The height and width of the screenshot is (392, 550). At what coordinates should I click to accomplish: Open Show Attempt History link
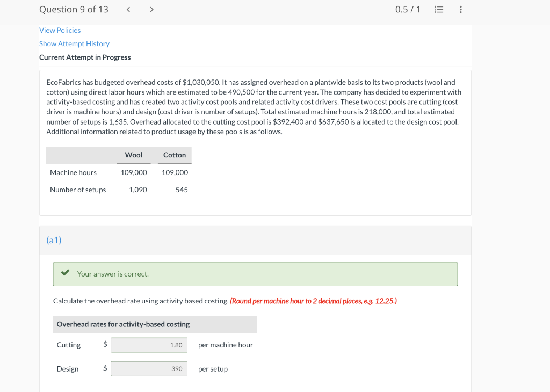pyautogui.click(x=74, y=44)
